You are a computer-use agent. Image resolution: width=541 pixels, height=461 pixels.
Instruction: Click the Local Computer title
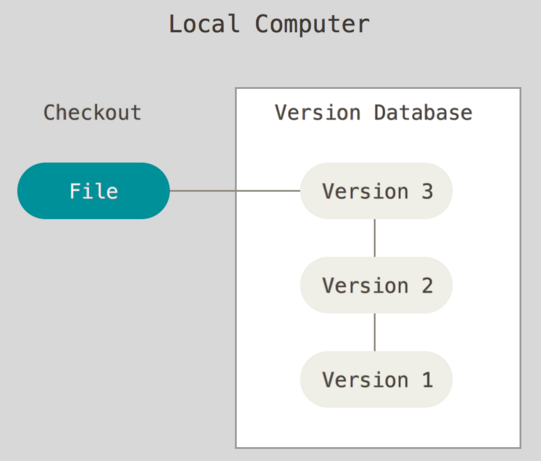coord(269,24)
